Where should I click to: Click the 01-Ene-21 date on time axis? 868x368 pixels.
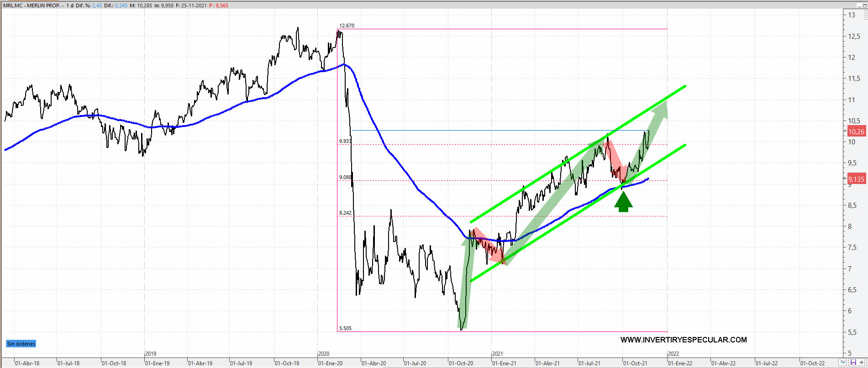[x=504, y=363]
